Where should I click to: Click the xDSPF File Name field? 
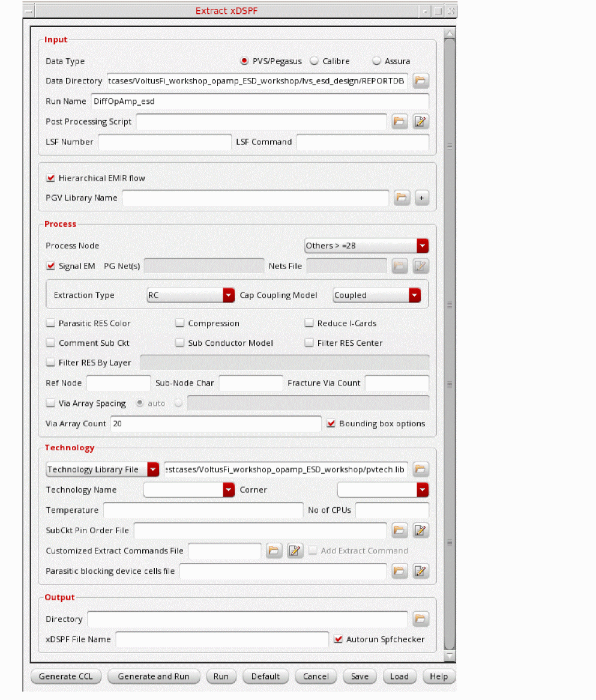click(222, 639)
